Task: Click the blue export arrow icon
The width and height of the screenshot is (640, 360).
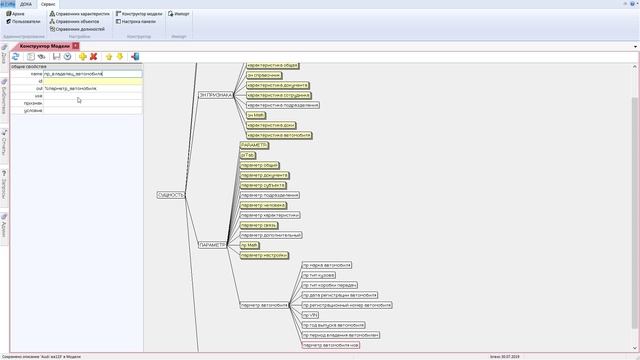Action: click(135, 57)
